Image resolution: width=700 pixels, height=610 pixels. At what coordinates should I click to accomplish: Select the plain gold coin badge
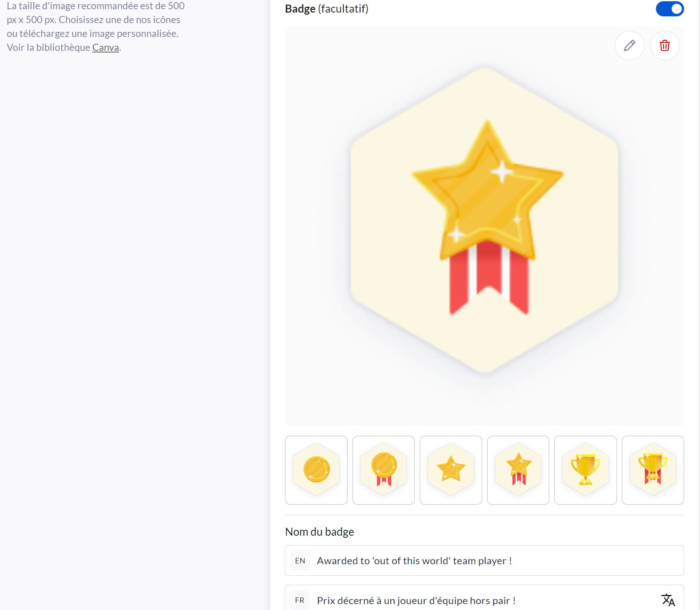pyautogui.click(x=316, y=470)
